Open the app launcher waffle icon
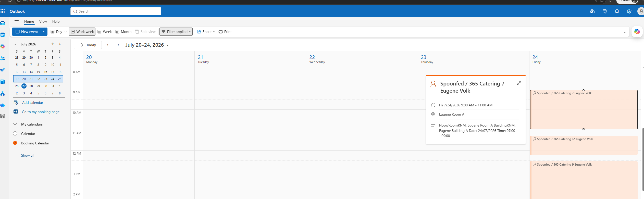 coord(3,11)
